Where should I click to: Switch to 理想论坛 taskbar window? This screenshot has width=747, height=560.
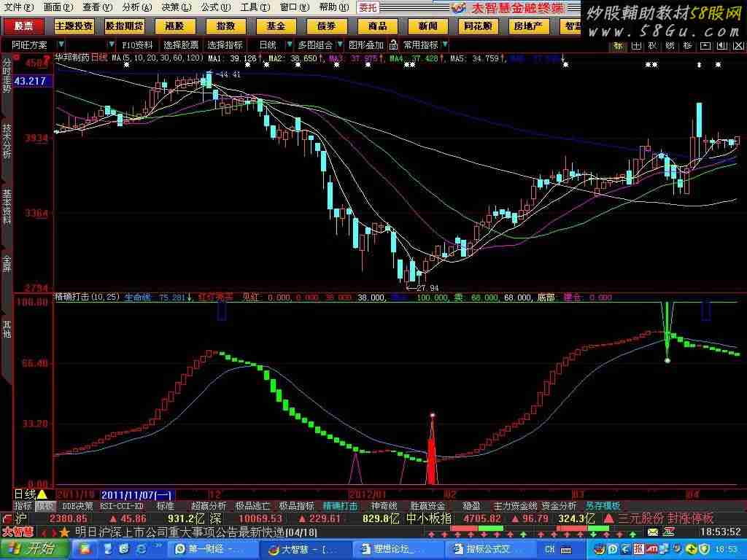pos(398,550)
